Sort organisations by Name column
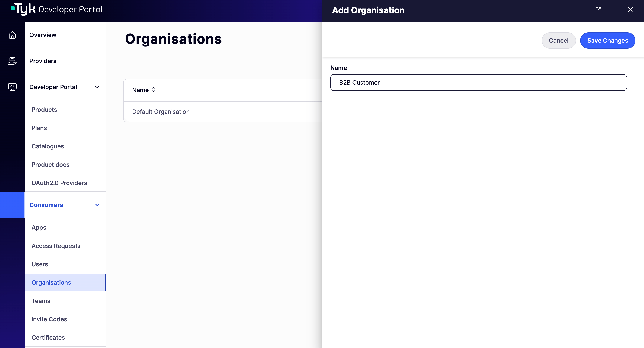Viewport: 644px width, 348px height. [x=153, y=90]
